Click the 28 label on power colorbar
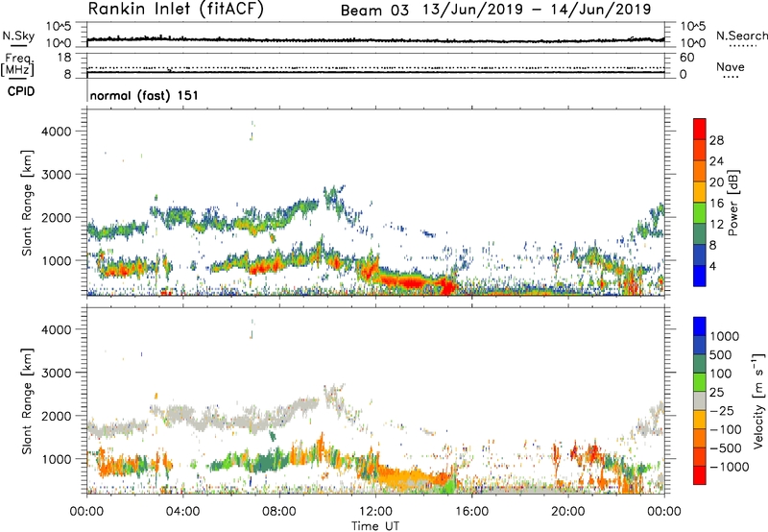 [x=716, y=140]
